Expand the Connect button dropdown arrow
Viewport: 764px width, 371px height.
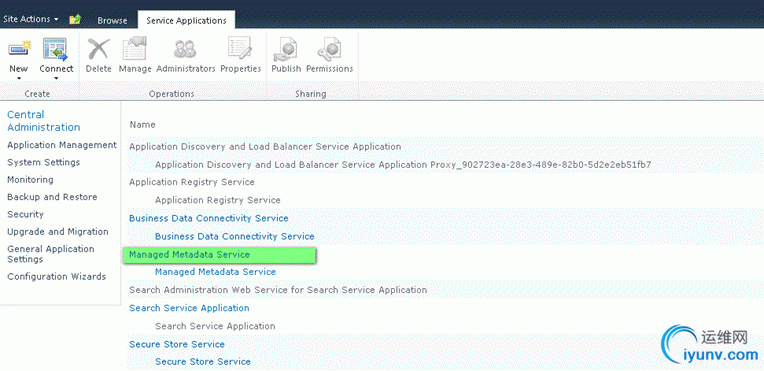(x=56, y=78)
